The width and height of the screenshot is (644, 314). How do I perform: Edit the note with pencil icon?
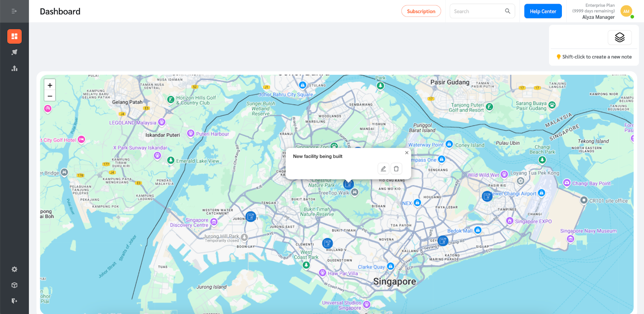383,169
